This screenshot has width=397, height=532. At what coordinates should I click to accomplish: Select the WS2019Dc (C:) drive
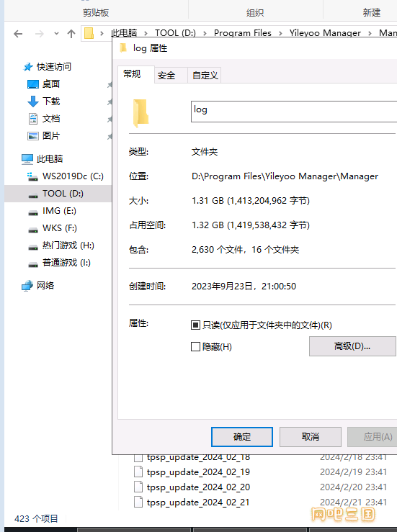[x=65, y=176]
